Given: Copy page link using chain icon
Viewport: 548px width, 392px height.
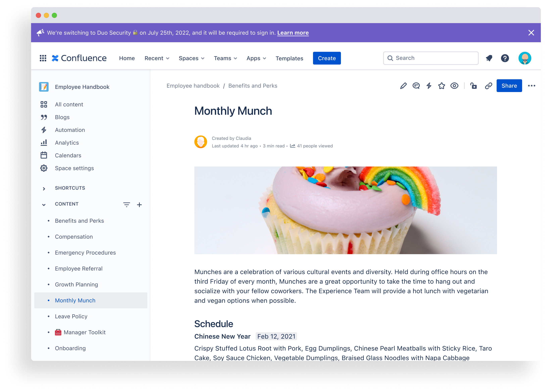Looking at the screenshot, I should click(x=488, y=85).
